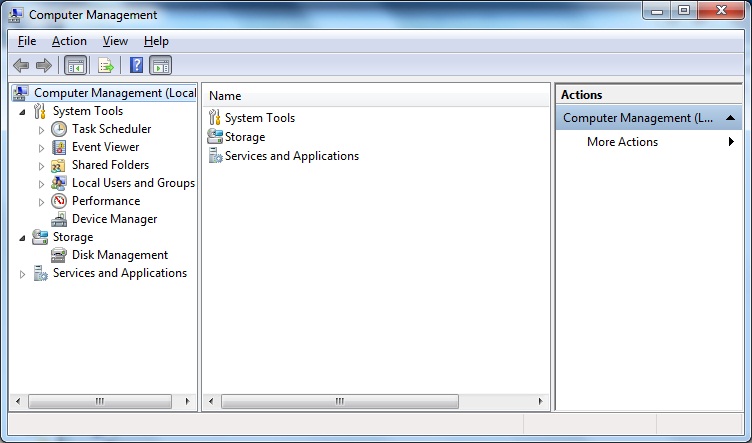This screenshot has height=443, width=752.
Task: Click More Actions in the Actions pane
Action: 622,142
